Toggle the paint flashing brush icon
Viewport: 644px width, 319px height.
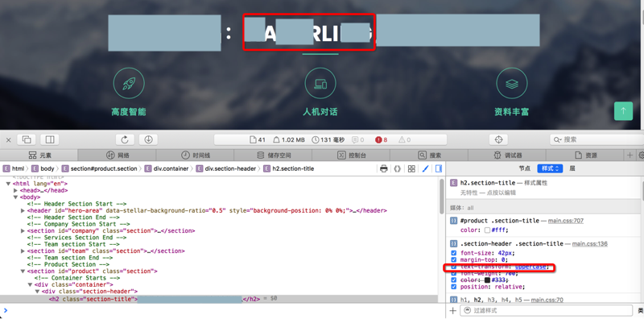(x=426, y=168)
